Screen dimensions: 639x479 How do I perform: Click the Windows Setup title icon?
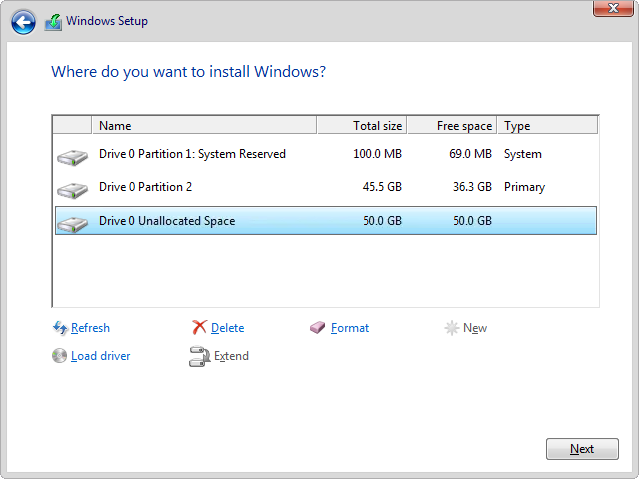53,21
